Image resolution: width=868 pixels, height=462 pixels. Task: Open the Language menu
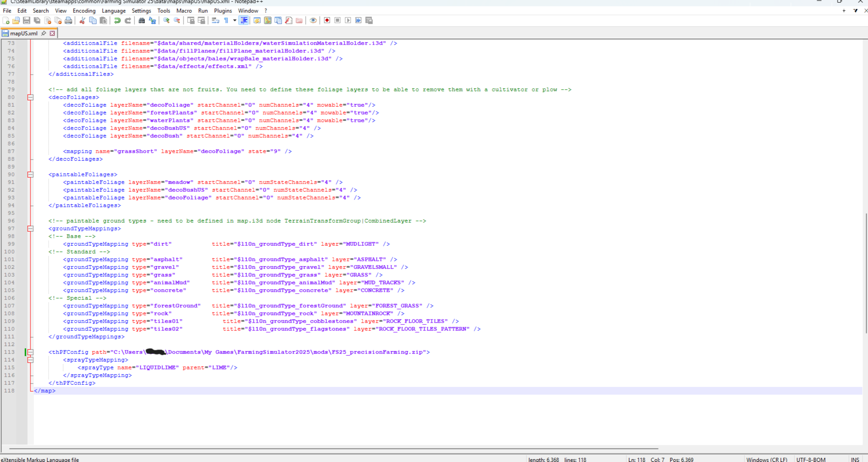114,10
